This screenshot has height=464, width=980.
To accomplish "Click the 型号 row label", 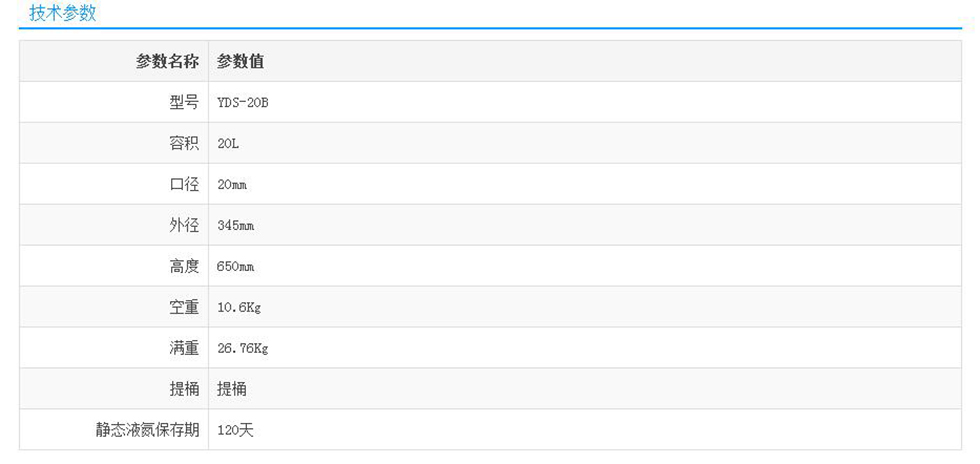I will [x=184, y=102].
